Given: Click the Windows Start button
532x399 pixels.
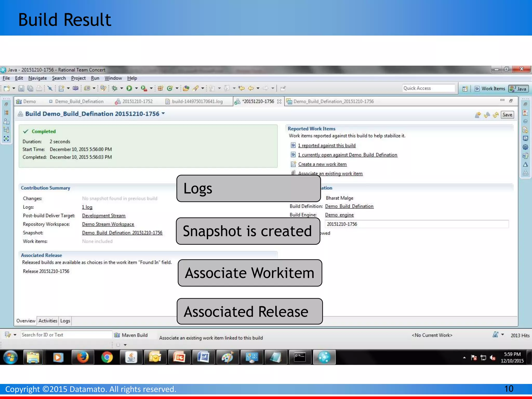Looking at the screenshot, I should [x=10, y=358].
